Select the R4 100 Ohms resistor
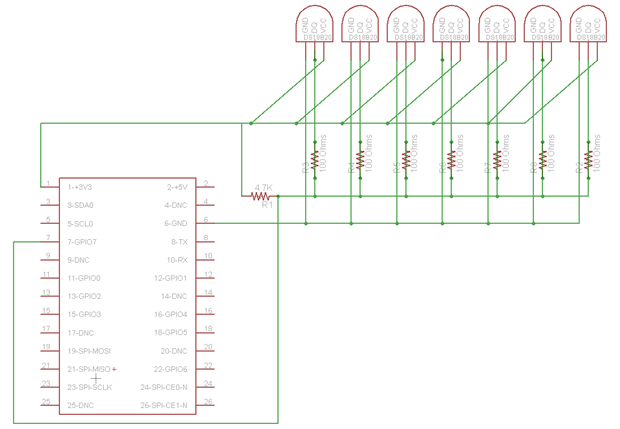Screen dimensions: 620x429 [360, 160]
